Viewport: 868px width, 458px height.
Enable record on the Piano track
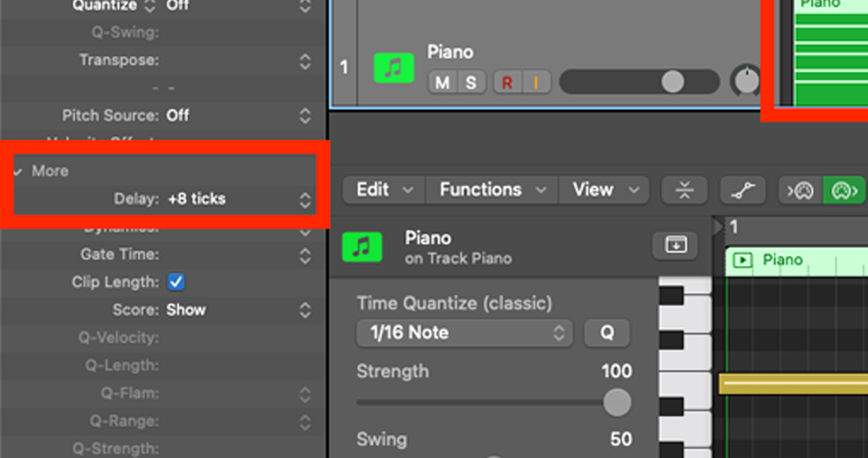point(507,83)
